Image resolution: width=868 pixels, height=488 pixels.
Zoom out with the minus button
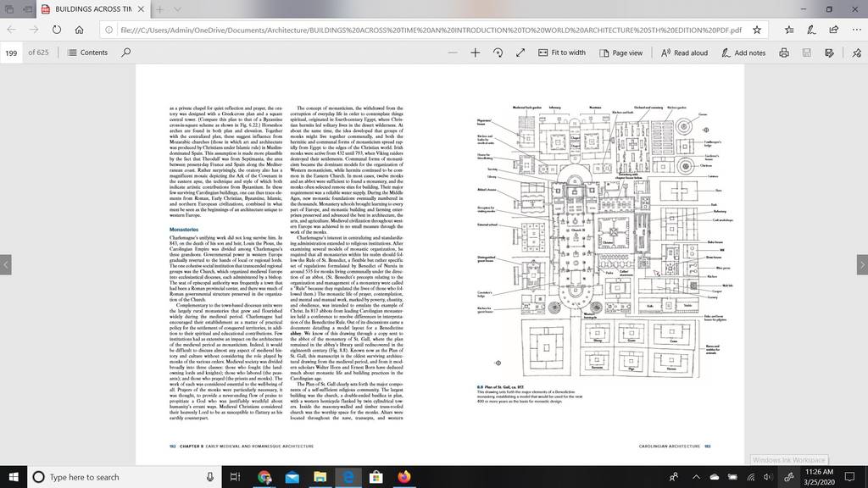[453, 53]
